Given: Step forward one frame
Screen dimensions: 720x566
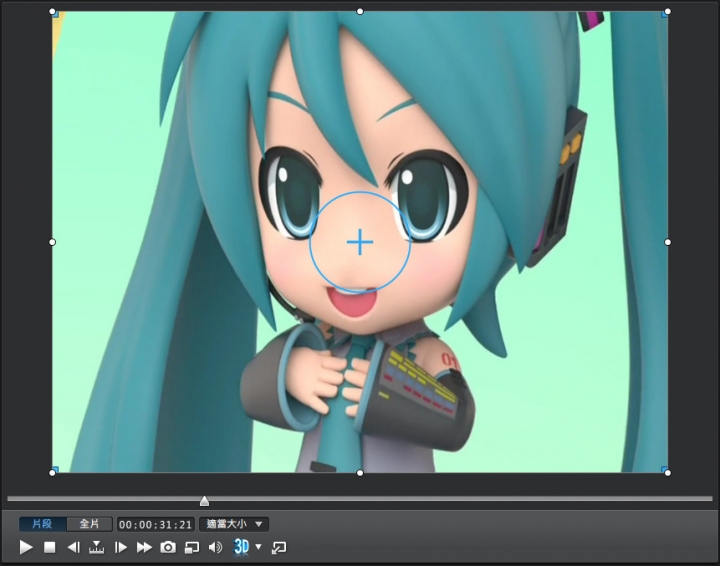Looking at the screenshot, I should click(x=120, y=547).
